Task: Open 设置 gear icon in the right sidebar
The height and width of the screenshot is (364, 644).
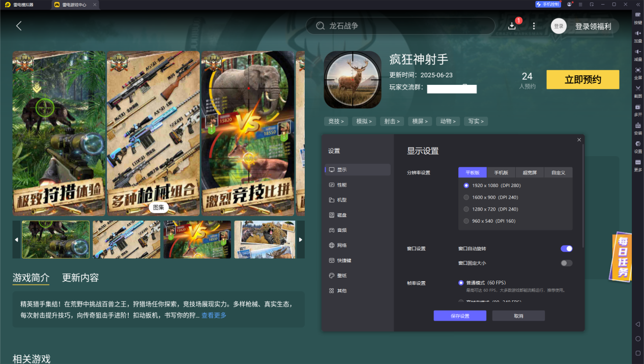Action: pos(638,143)
